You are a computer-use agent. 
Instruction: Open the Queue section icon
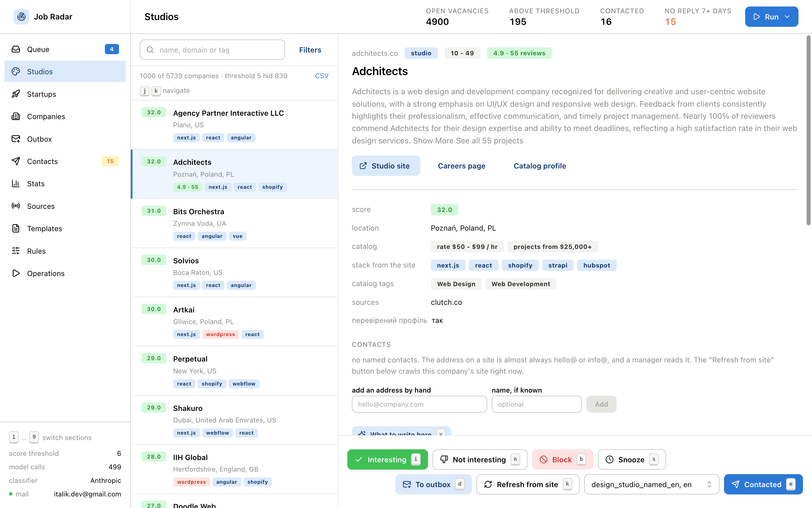(x=16, y=49)
